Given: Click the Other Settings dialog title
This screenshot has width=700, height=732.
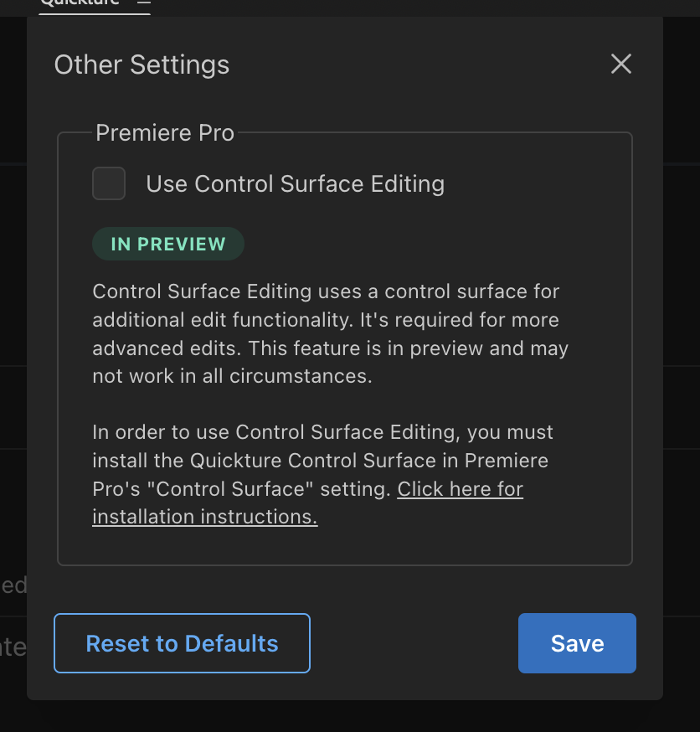Looking at the screenshot, I should [142, 64].
